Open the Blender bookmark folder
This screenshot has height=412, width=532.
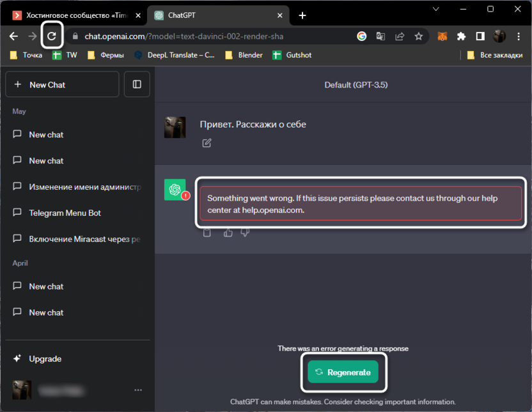[x=244, y=55]
